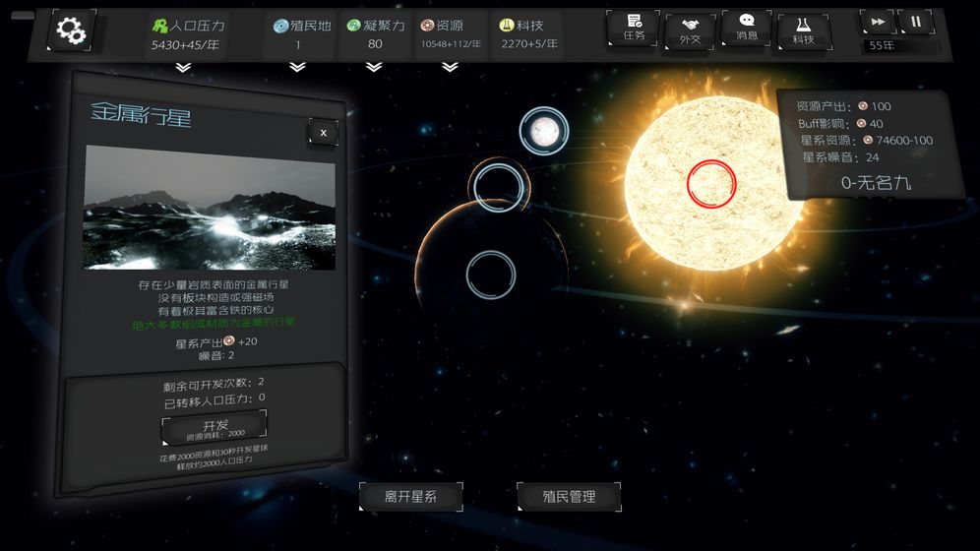980x551 pixels.
Task: Open the 殖民管理 colony management button
Action: pyautogui.click(x=569, y=497)
